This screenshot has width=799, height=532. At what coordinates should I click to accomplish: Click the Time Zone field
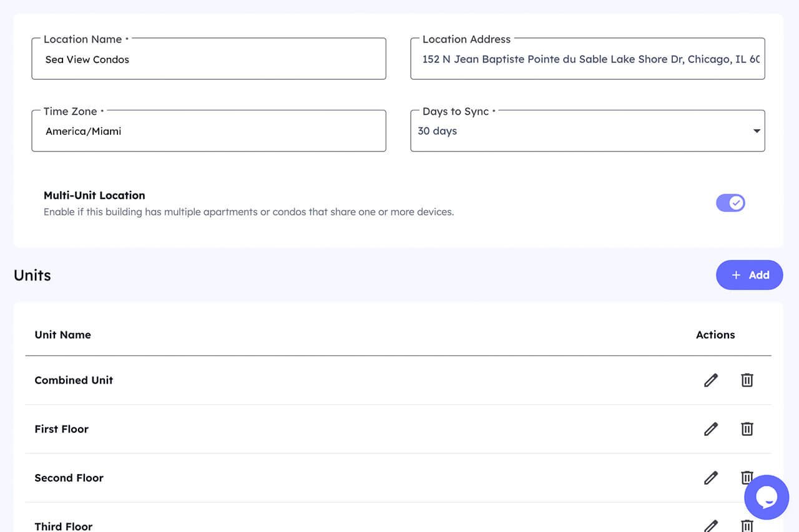pyautogui.click(x=208, y=131)
